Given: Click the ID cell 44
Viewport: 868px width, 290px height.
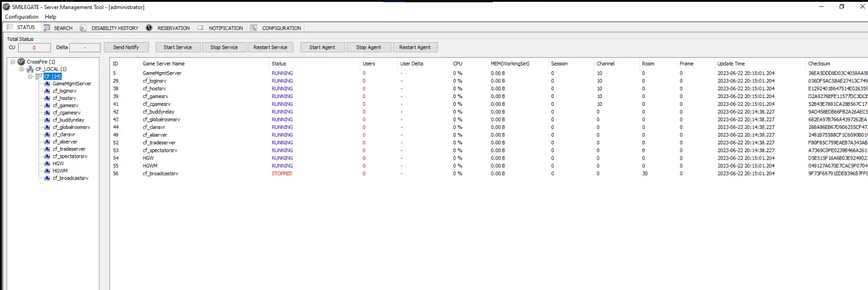Looking at the screenshot, I should point(116,127).
